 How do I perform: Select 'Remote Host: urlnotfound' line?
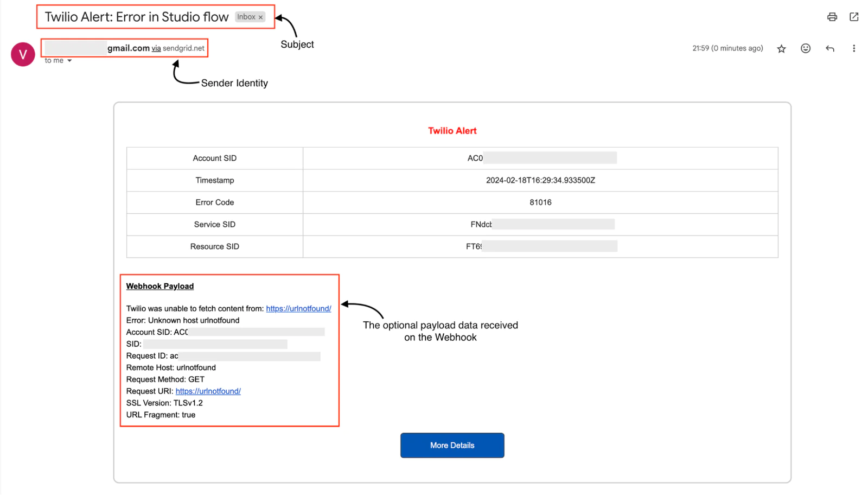point(171,367)
